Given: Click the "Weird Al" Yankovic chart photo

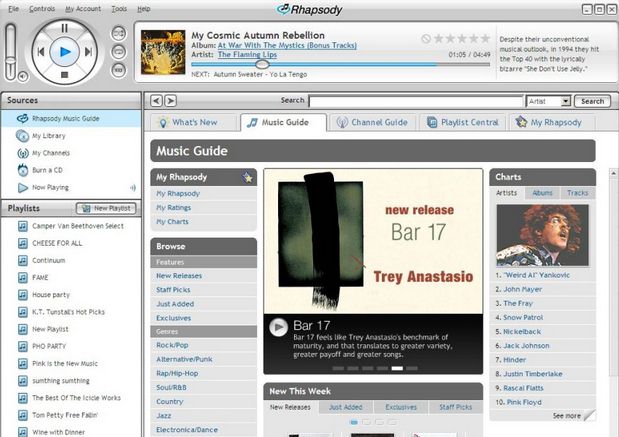Looking at the screenshot, I should coord(542,235).
